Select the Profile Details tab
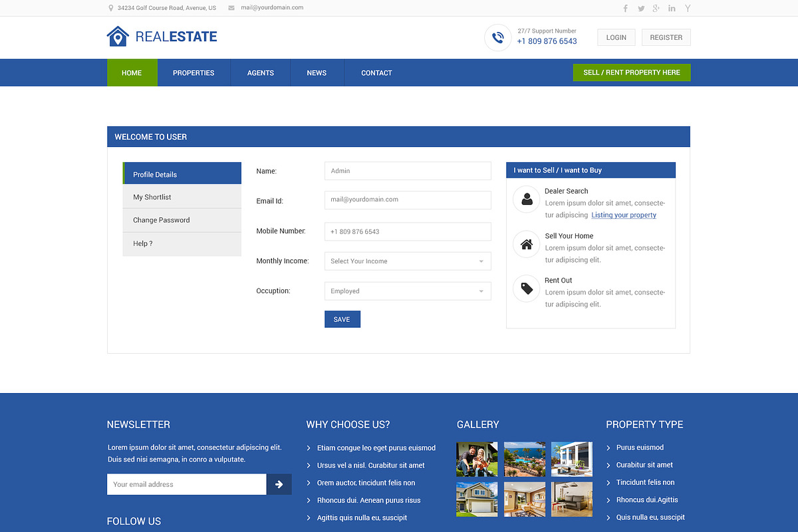This screenshot has width=798, height=532. (182, 174)
